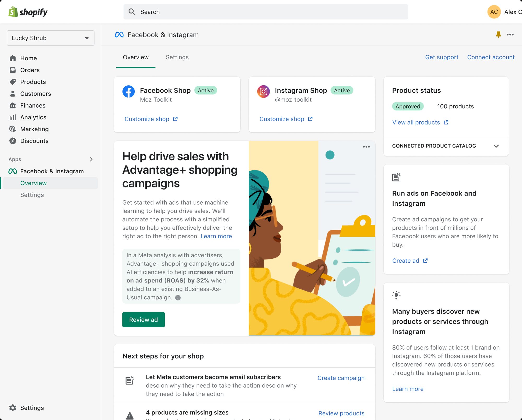Click the '100 products' text
Image resolution: width=522 pixels, height=420 pixels.
click(455, 107)
